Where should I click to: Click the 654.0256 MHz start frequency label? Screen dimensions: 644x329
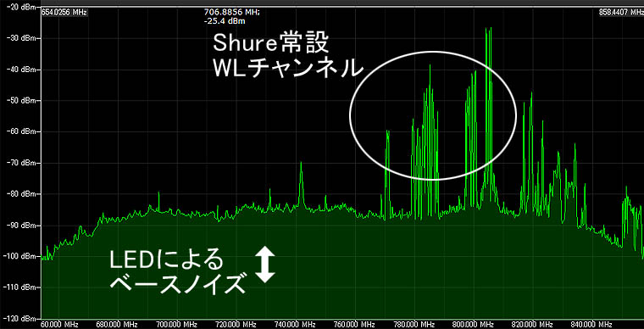pos(64,13)
